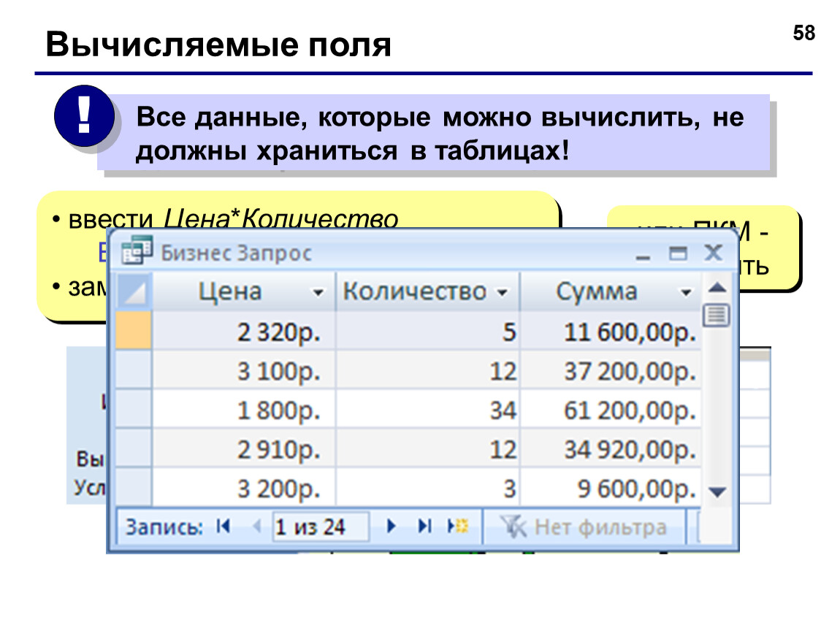Select row selector for 1 800р. record
The height and width of the screenshot is (631, 840).
pyautogui.click(x=134, y=409)
